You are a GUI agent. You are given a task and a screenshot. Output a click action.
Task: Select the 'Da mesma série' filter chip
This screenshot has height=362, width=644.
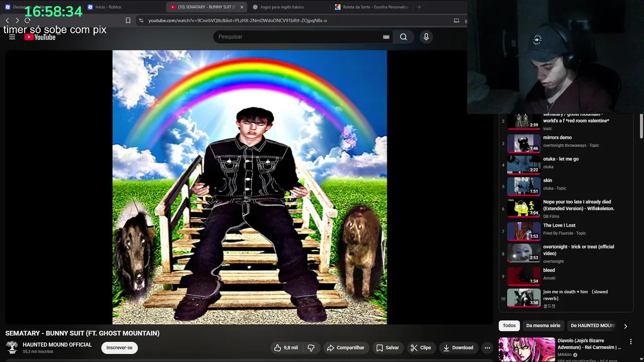point(543,326)
